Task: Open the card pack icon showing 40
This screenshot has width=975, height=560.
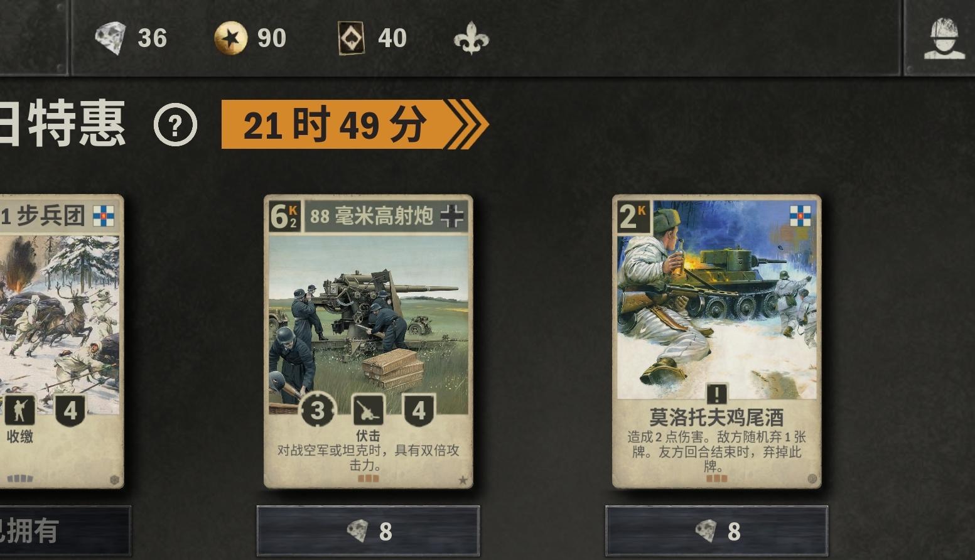Action: point(351,38)
